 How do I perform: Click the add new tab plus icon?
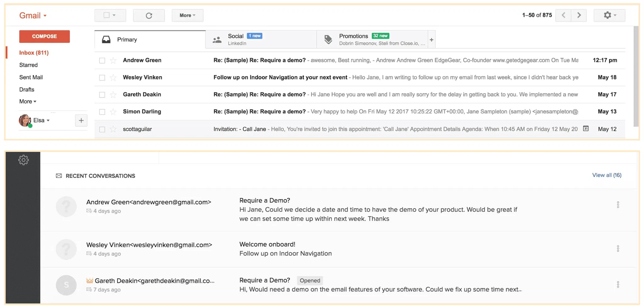pyautogui.click(x=431, y=40)
